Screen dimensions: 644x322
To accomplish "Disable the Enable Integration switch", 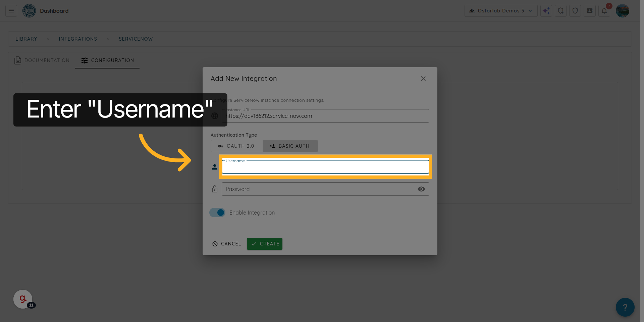I will (217, 212).
